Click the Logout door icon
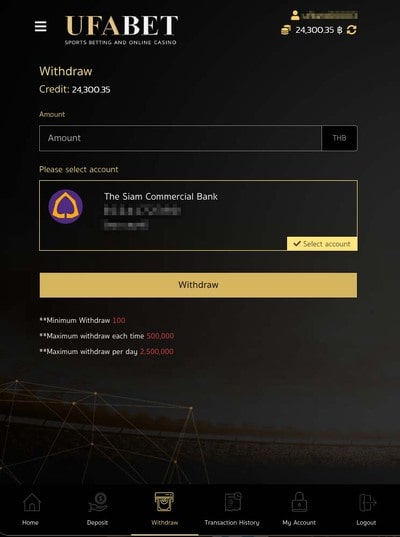This screenshot has height=537, width=400. coord(367,502)
